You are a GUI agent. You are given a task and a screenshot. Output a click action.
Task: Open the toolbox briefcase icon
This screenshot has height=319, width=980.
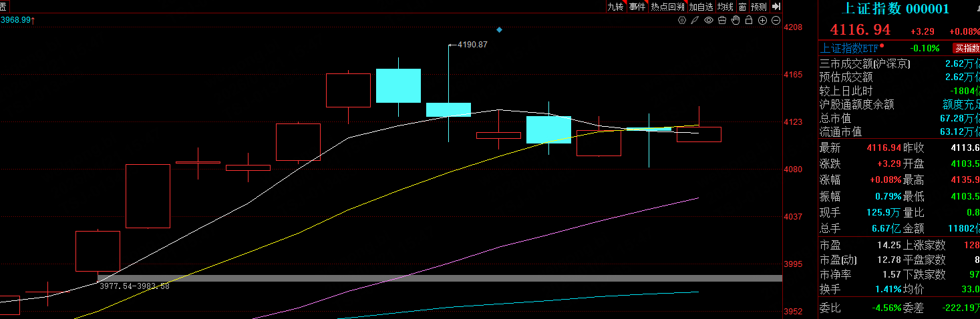722,21
